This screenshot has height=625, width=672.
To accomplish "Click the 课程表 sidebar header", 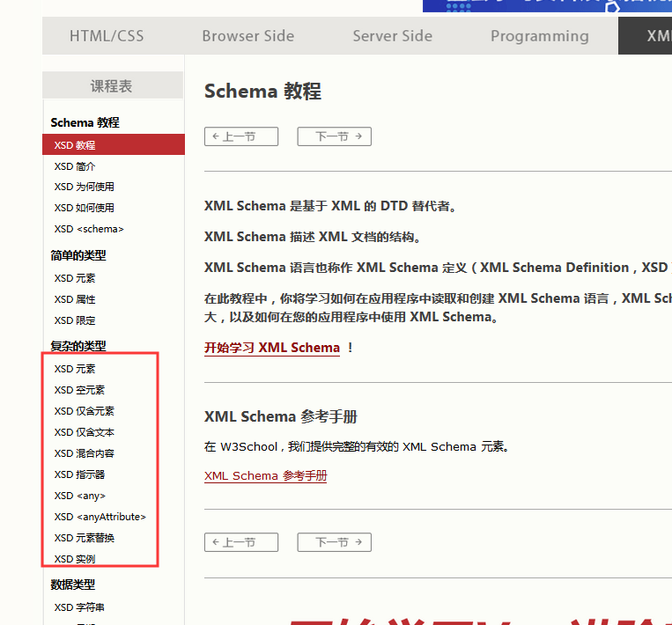I will 113,85.
